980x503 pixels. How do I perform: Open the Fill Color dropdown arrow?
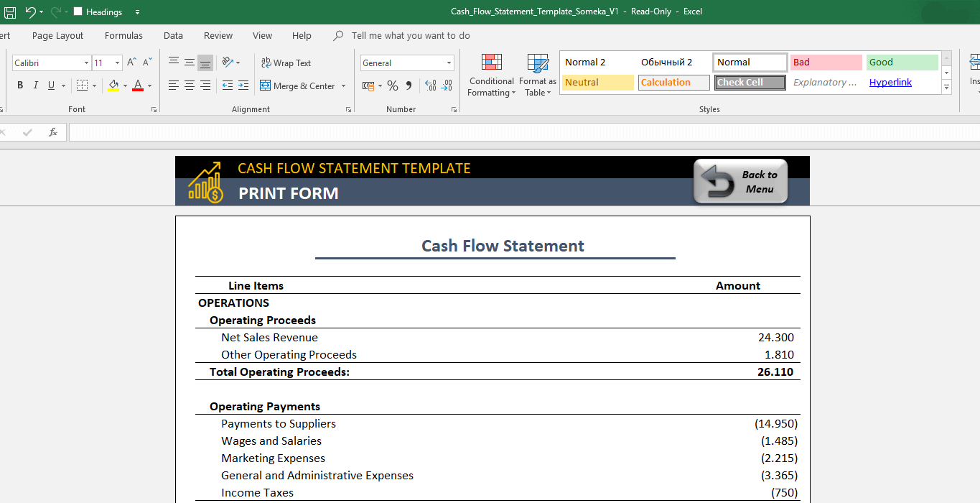(125, 86)
